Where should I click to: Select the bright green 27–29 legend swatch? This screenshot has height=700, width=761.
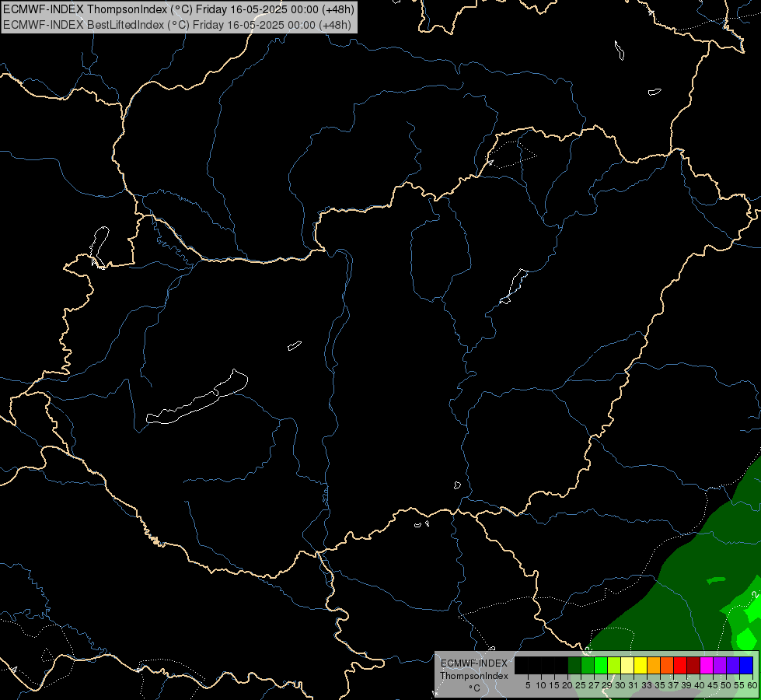pos(602,665)
